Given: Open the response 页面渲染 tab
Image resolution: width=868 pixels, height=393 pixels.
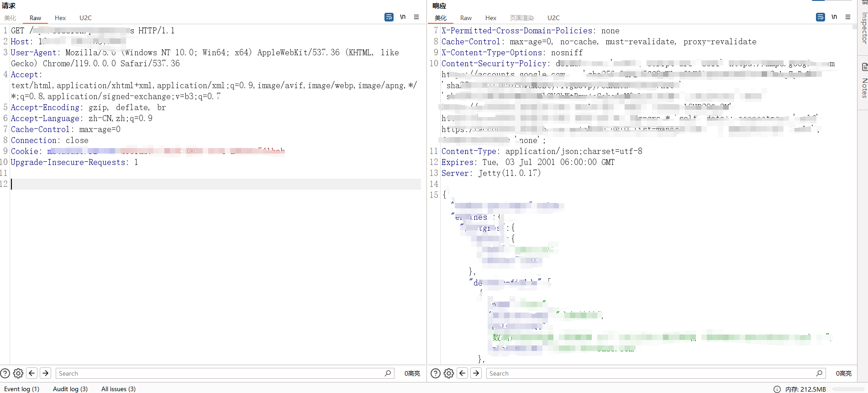Looking at the screenshot, I should [522, 18].
